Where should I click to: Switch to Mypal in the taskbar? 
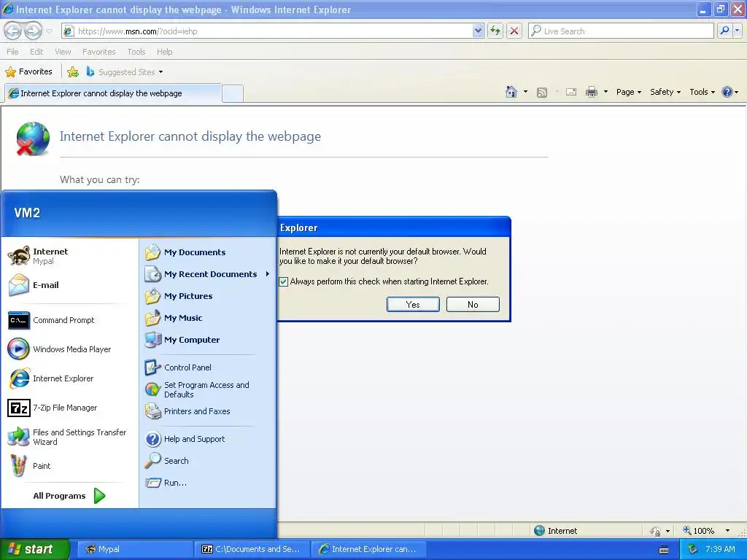coord(135,549)
